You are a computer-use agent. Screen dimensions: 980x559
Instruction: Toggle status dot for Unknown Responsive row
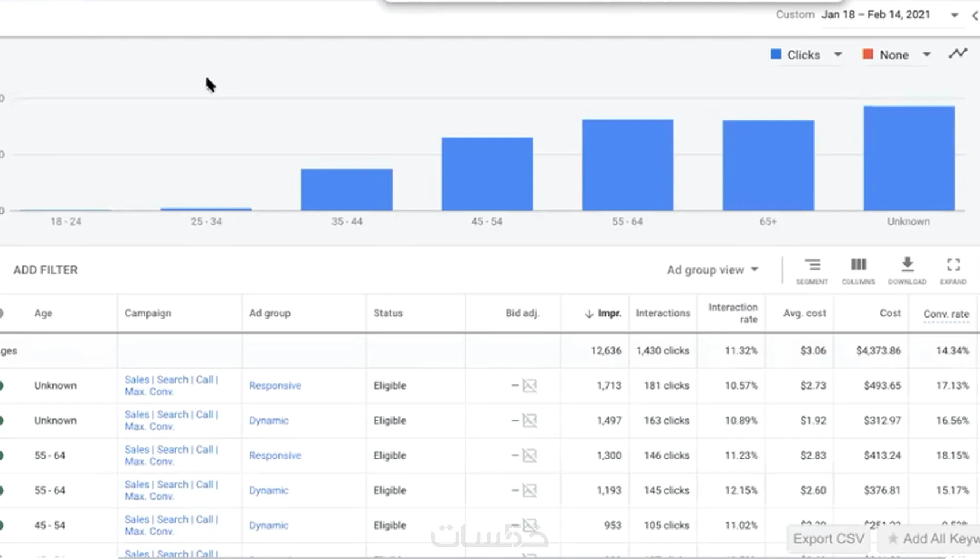[2, 386]
